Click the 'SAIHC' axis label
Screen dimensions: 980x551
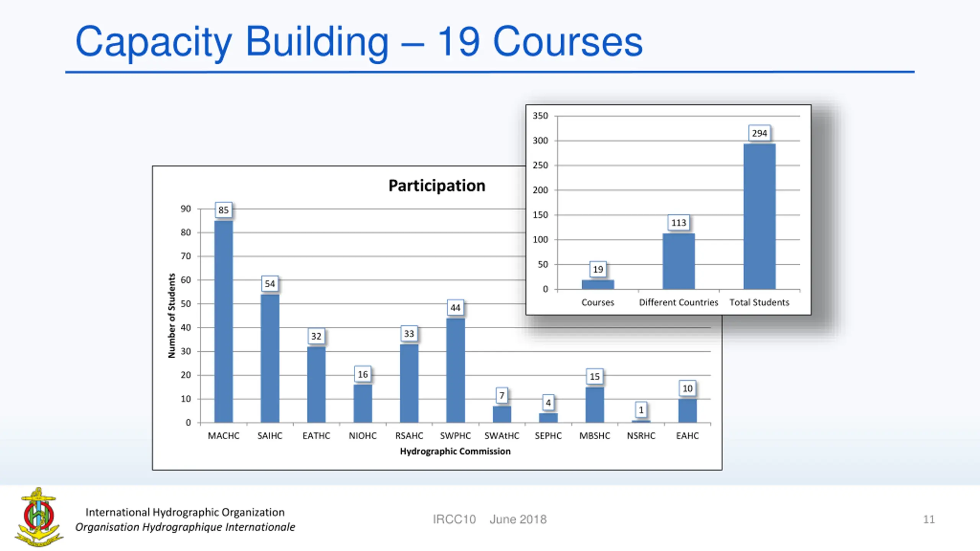point(270,436)
